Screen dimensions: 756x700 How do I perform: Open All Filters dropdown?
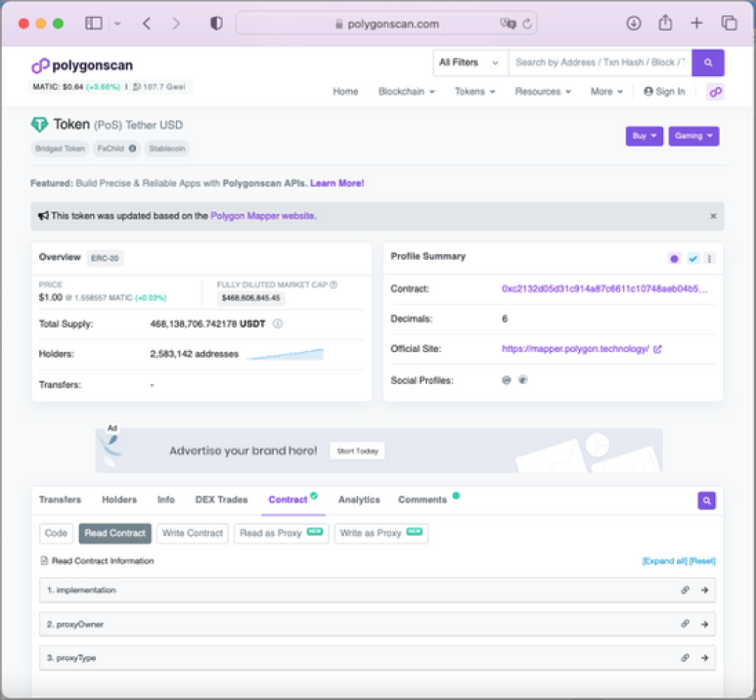coord(470,63)
